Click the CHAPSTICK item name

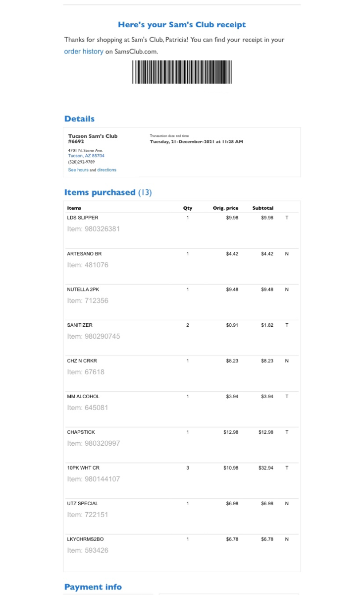tap(81, 432)
